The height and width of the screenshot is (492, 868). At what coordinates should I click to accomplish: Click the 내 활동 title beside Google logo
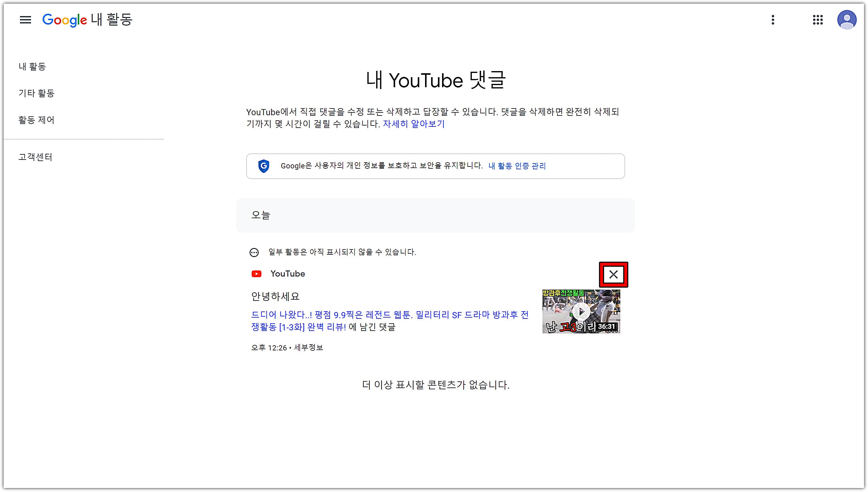(x=112, y=19)
